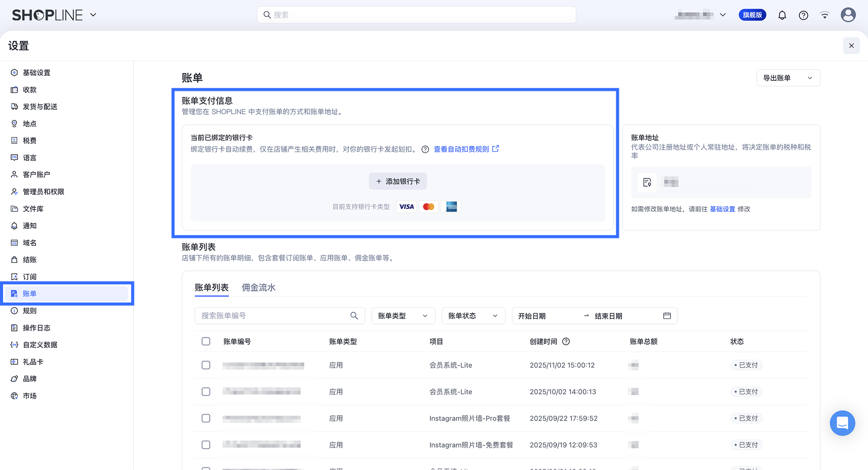Click the magnifier in the bill search field
868x470 pixels.
tap(354, 315)
